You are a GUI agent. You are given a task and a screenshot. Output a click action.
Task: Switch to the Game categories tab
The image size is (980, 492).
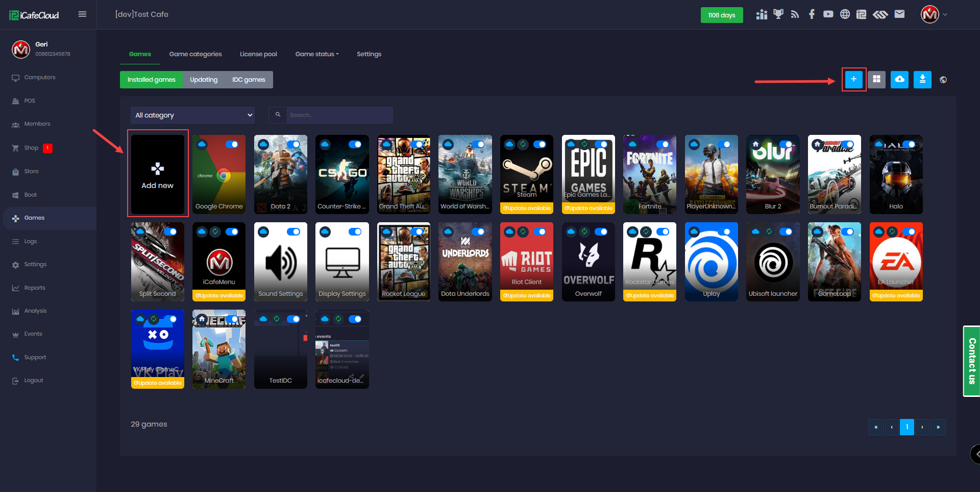[195, 54]
